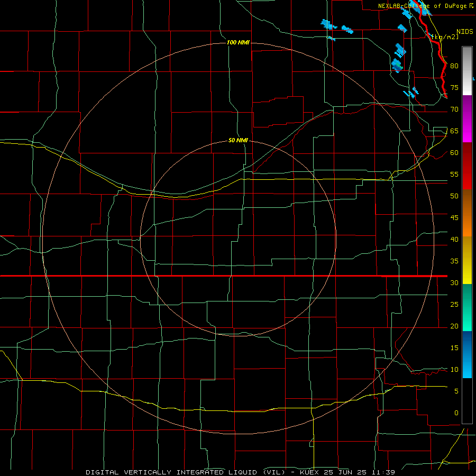Click the KUEX station identifier in caption

point(309,472)
